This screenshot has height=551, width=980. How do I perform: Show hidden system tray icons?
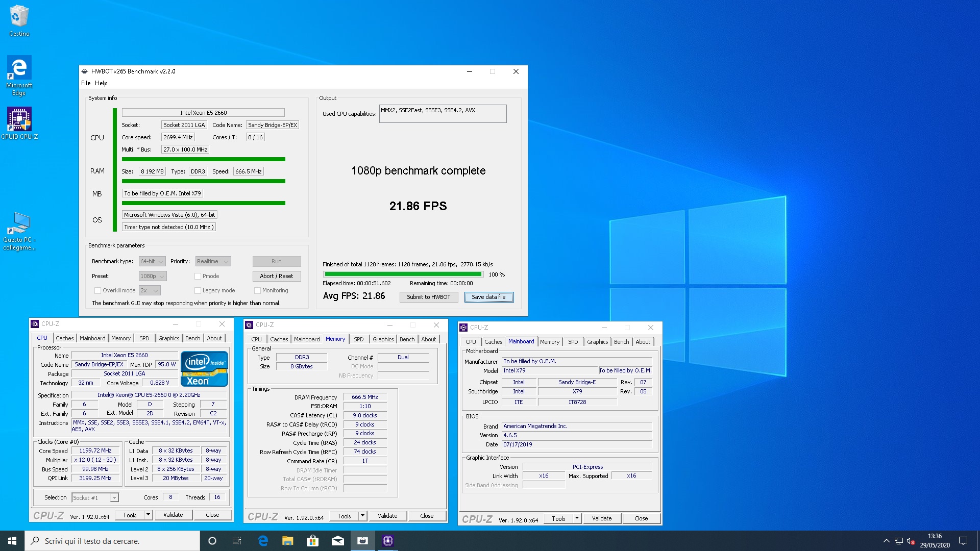tap(886, 541)
